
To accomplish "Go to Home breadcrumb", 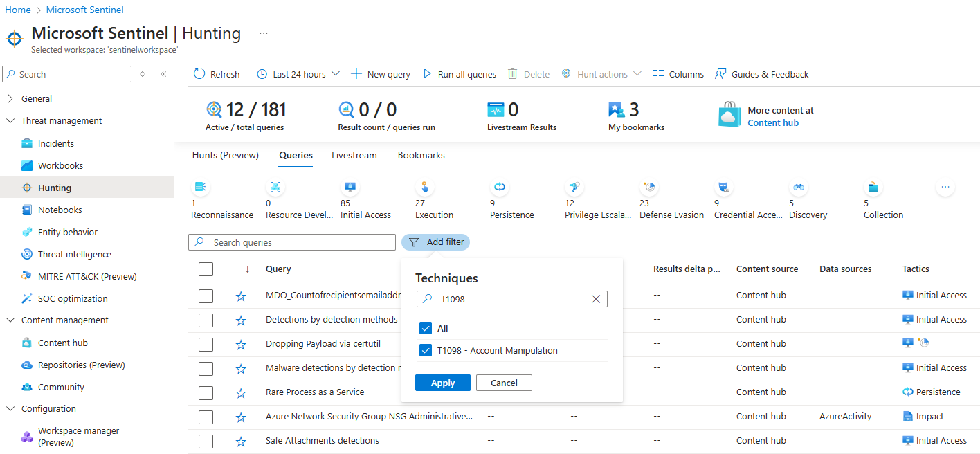I will point(18,10).
